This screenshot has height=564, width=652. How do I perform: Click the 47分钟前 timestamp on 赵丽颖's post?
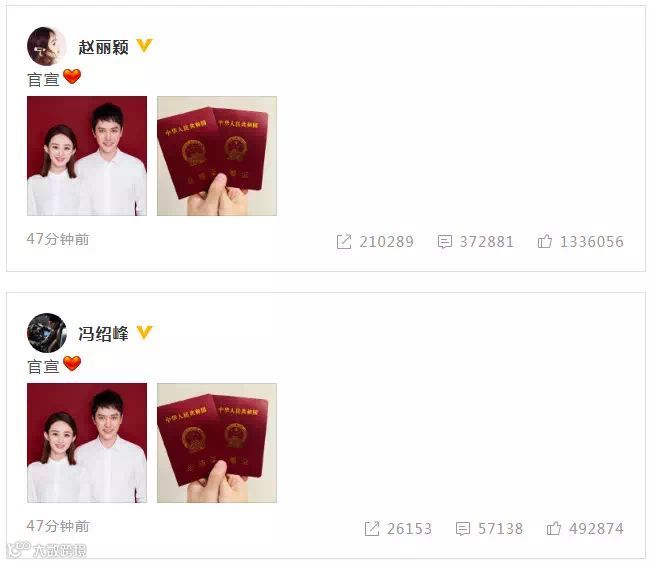pos(58,239)
